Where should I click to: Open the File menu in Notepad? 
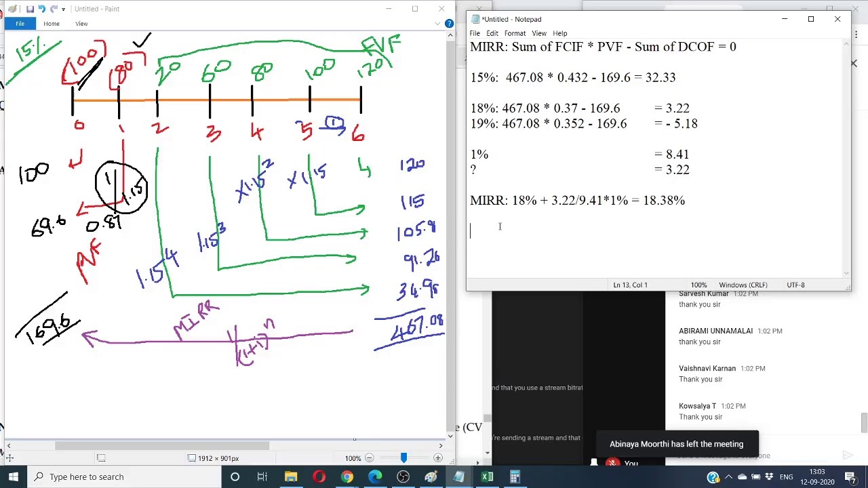[475, 33]
